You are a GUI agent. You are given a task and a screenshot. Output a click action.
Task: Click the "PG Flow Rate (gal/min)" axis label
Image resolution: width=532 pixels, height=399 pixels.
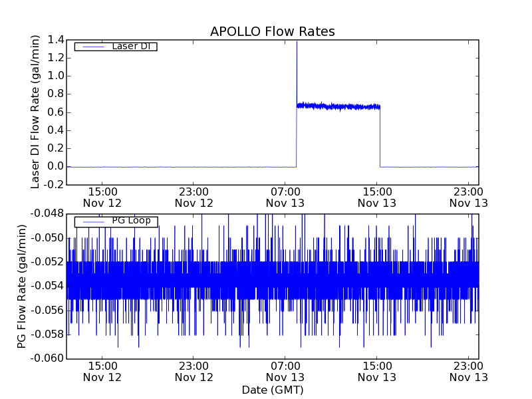(23, 286)
